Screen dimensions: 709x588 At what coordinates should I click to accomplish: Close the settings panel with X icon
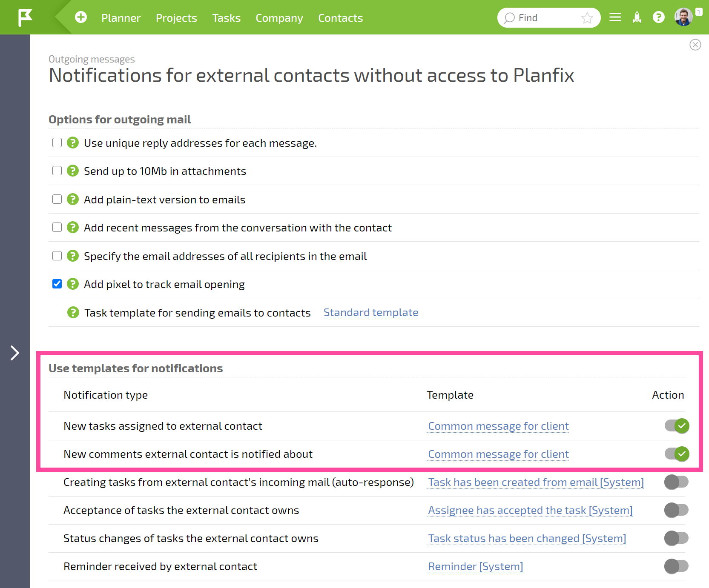[695, 45]
